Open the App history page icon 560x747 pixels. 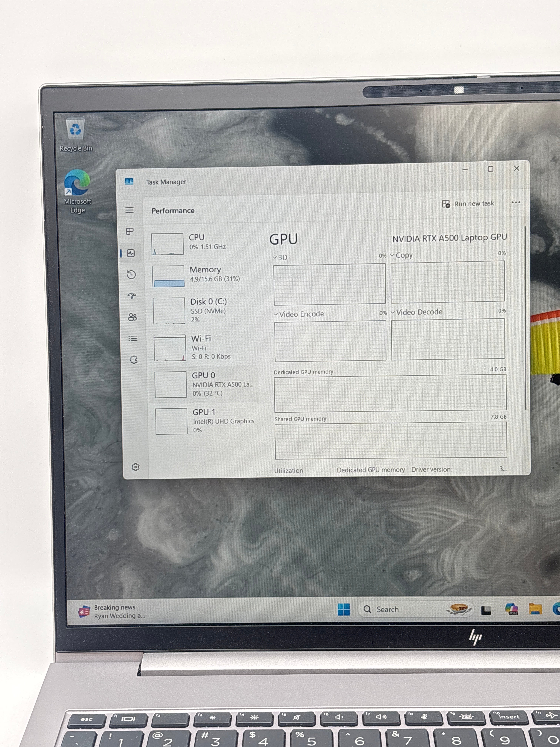(x=131, y=275)
